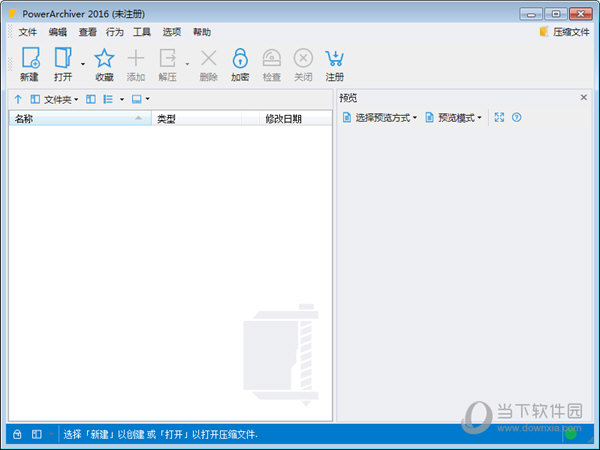Expand the preview pane monitor dropdown arrow
Screen dimensions: 600x450
[x=148, y=99]
